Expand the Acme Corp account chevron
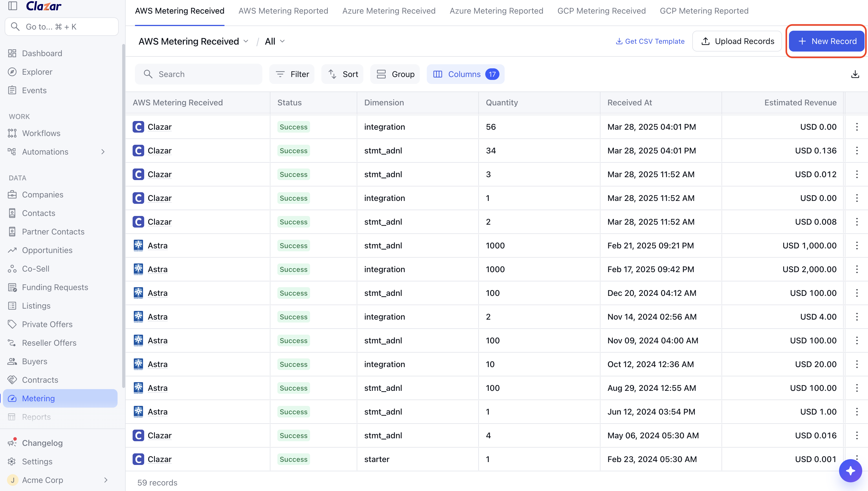 tap(106, 480)
